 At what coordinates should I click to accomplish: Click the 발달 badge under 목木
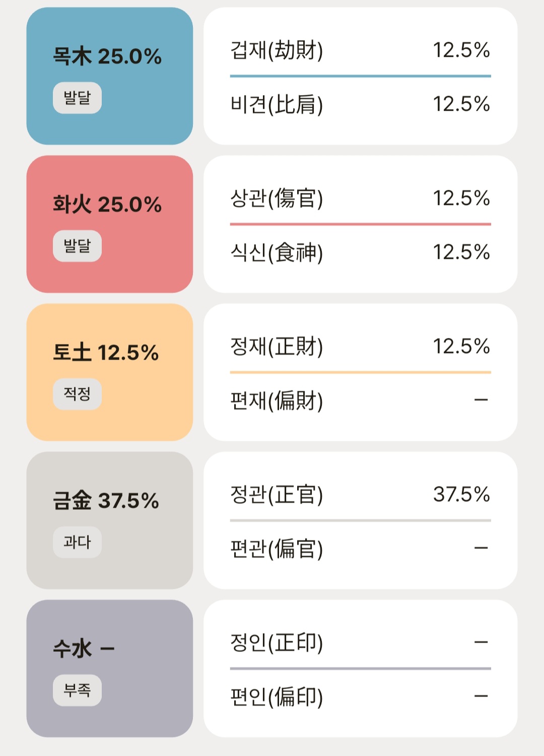tap(77, 98)
